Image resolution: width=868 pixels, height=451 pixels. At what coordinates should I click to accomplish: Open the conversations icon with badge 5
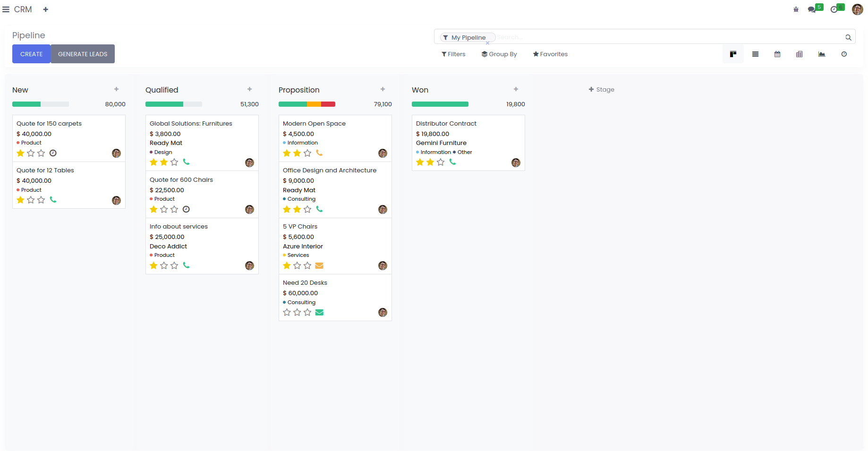(812, 9)
